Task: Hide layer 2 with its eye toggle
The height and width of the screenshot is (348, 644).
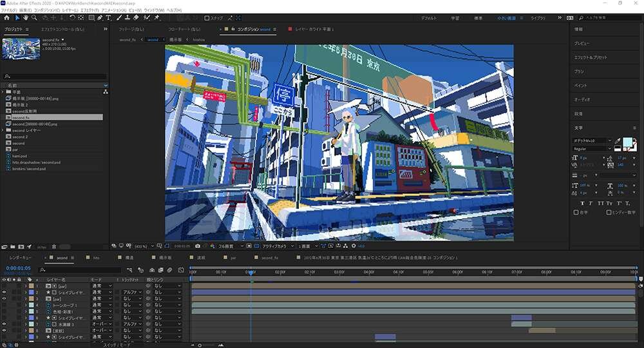Action: click(x=4, y=292)
